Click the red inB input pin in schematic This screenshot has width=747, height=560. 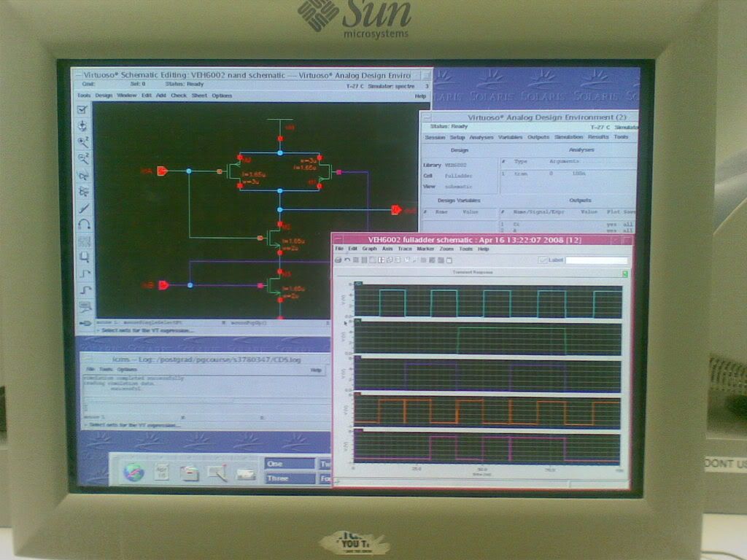pyautogui.click(x=163, y=285)
